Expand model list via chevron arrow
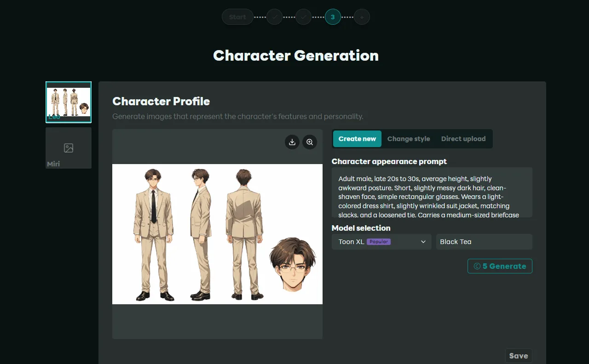The width and height of the screenshot is (589, 364). pos(423,242)
